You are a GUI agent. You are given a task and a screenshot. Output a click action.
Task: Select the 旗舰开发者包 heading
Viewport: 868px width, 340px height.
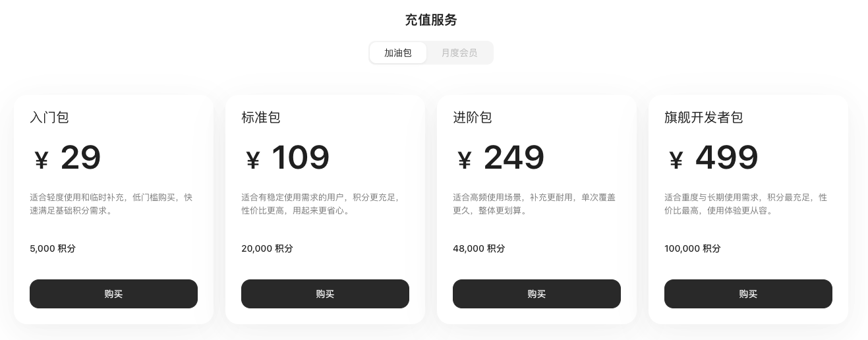(x=704, y=117)
